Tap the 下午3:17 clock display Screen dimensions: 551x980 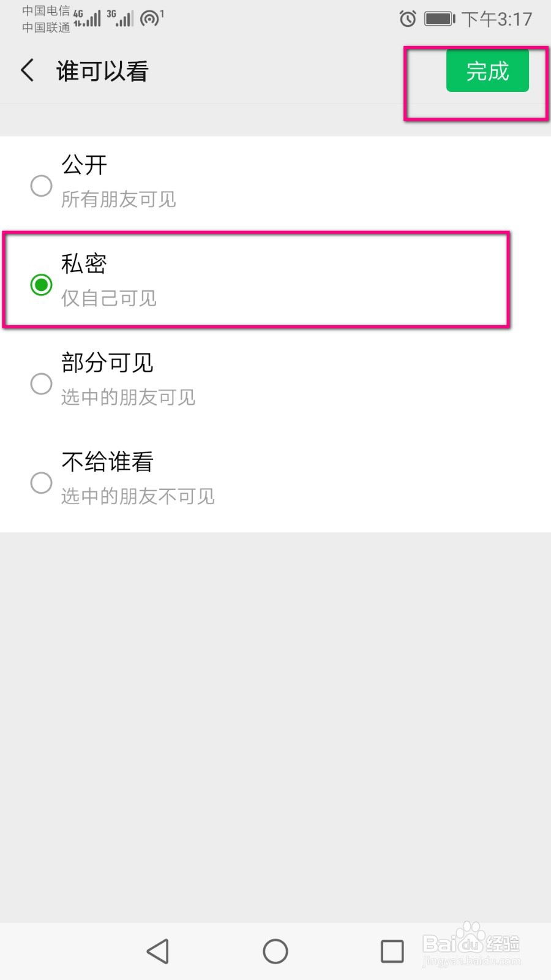pyautogui.click(x=497, y=19)
